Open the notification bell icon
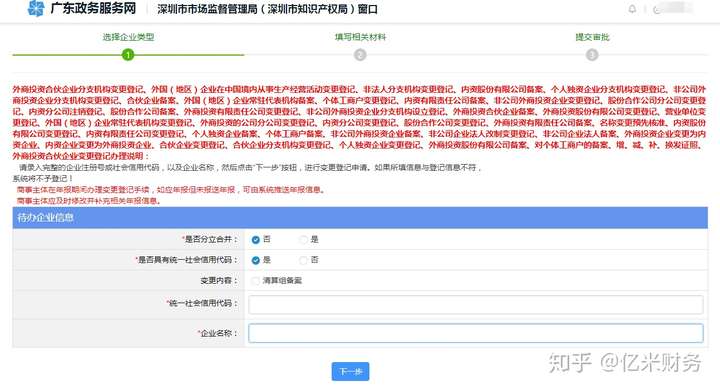 pyautogui.click(x=632, y=9)
